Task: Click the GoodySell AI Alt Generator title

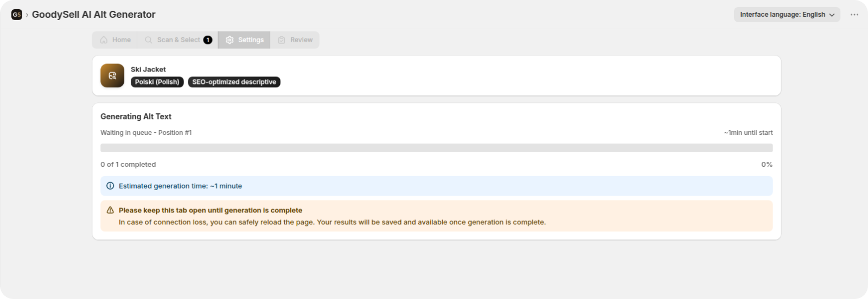Action: pos(94,15)
